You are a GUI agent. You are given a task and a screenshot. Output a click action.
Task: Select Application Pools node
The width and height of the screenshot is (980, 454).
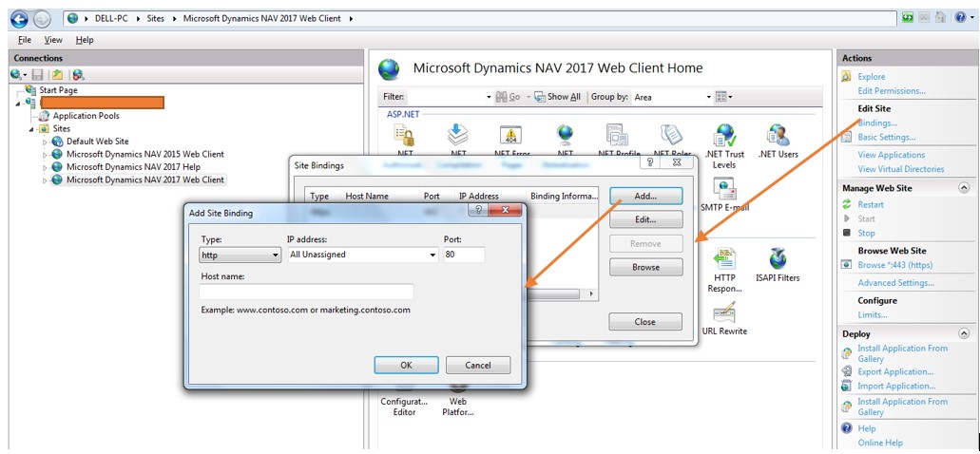86,116
